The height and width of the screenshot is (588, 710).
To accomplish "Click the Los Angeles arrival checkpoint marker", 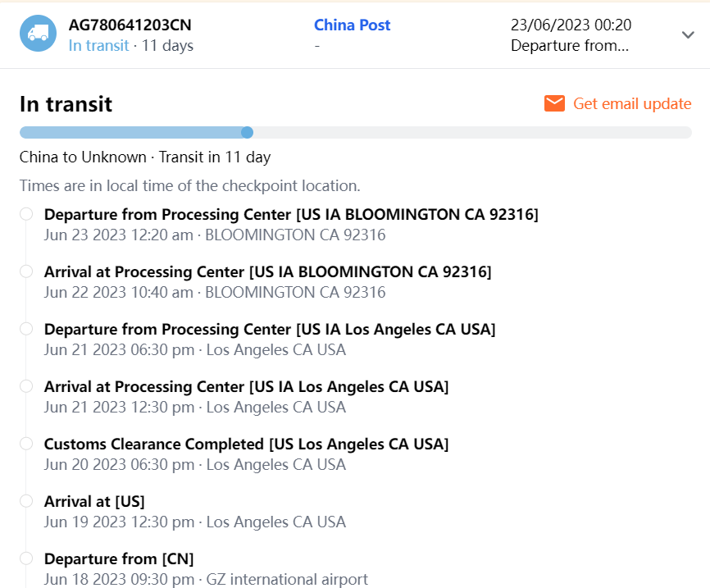I will coord(26,386).
